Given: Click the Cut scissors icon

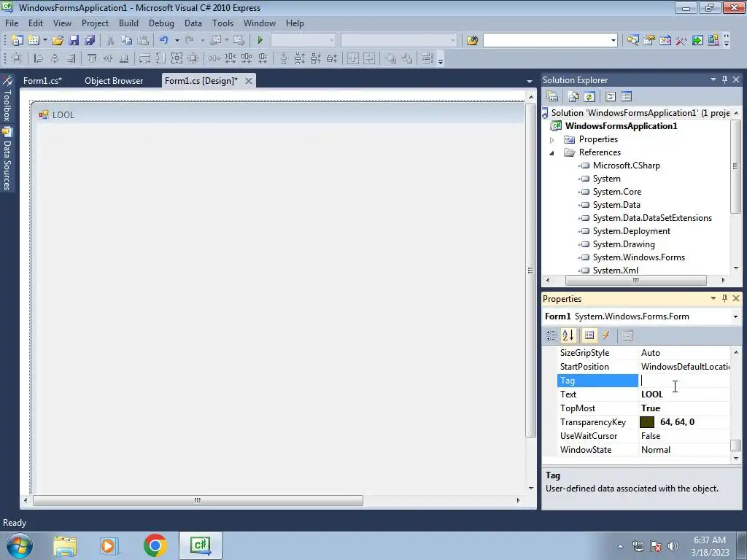Looking at the screenshot, I should click(x=111, y=41).
